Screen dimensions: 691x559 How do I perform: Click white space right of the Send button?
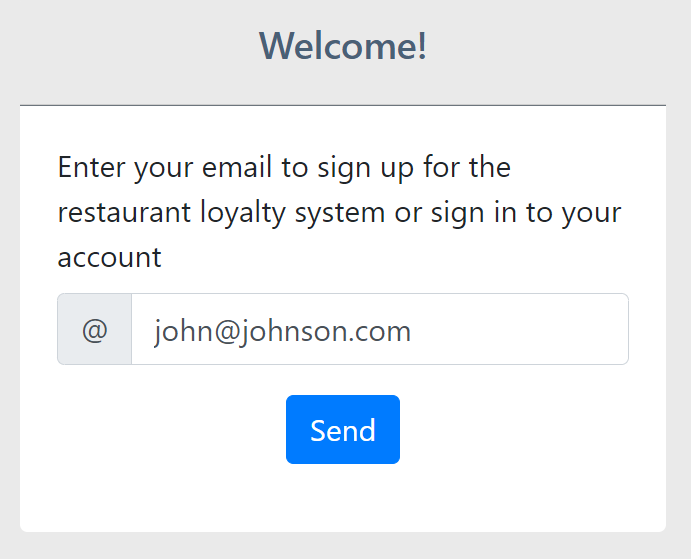(520, 430)
